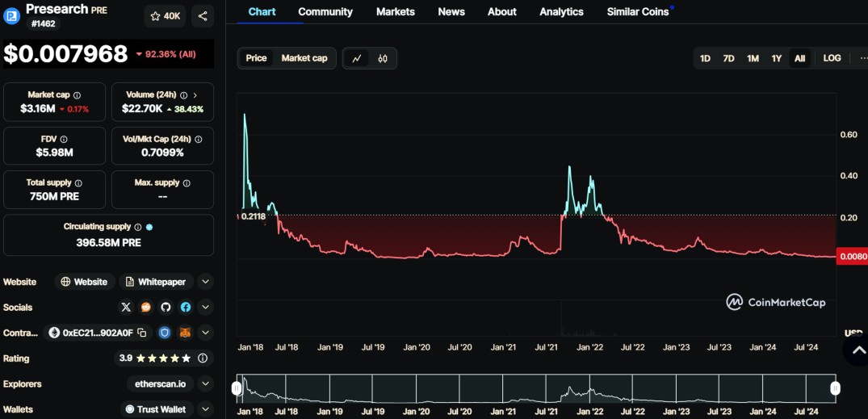This screenshot has width=868, height=419.
Task: Click Circulating supply info icon
Action: click(x=138, y=227)
